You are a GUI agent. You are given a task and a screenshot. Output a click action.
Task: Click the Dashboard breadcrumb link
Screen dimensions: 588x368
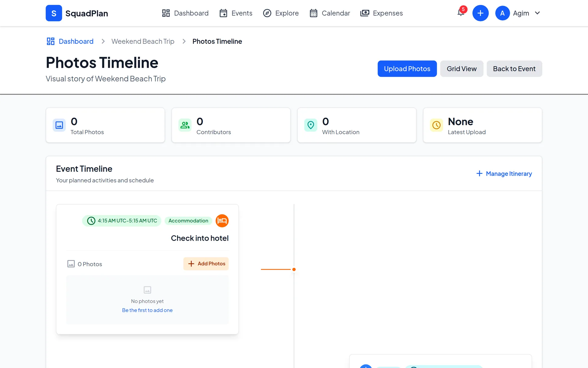pos(70,41)
